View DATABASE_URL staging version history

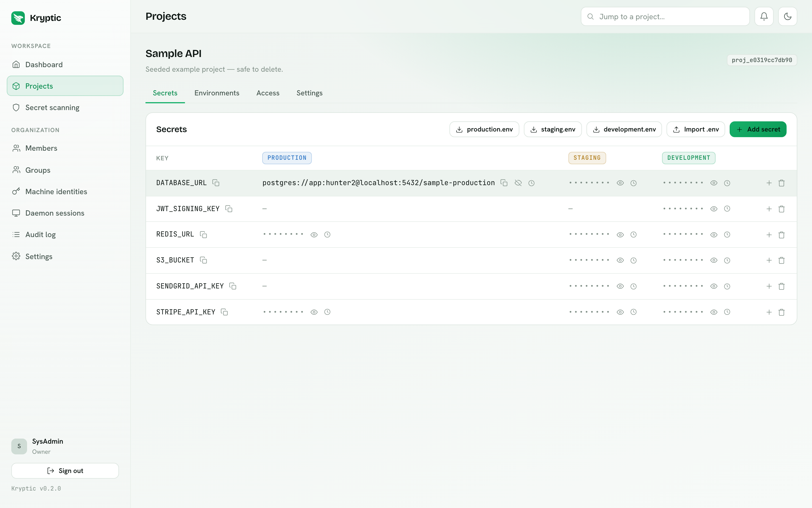point(634,183)
